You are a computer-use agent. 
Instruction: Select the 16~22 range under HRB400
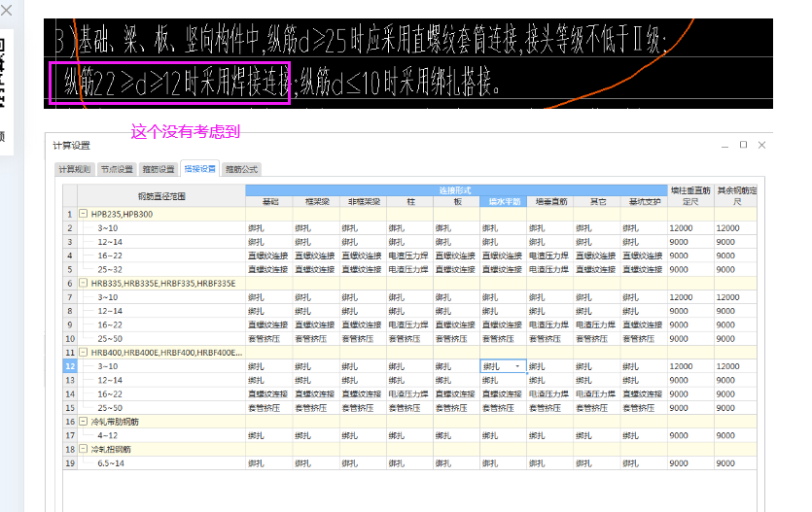click(x=110, y=394)
